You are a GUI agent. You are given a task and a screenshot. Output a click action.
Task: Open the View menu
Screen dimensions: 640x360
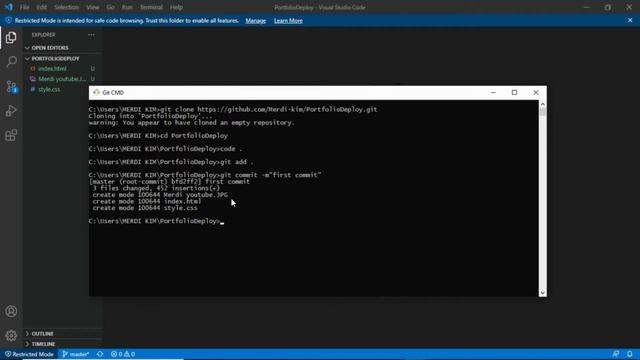click(x=93, y=7)
